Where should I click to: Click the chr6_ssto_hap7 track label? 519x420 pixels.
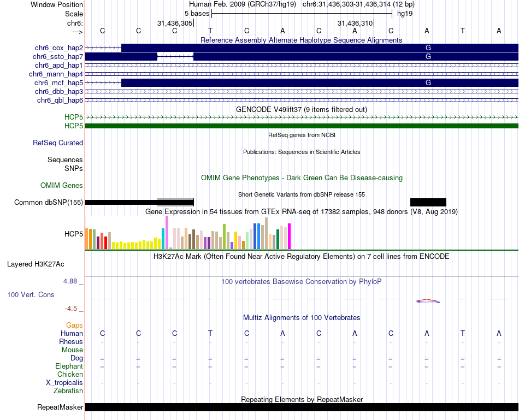click(x=58, y=57)
